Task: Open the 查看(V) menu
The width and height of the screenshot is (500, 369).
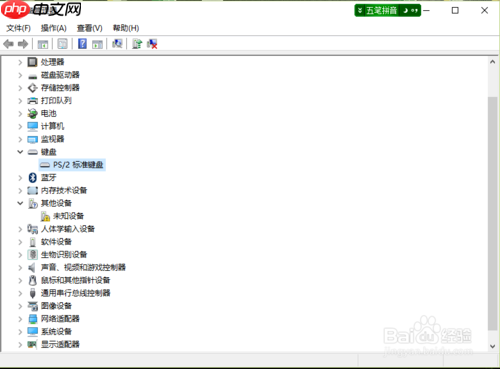Action: pyautogui.click(x=90, y=28)
